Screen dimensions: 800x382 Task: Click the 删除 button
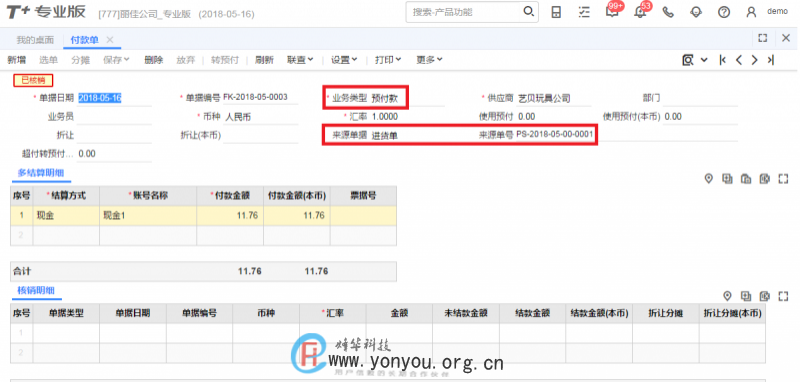(154, 60)
